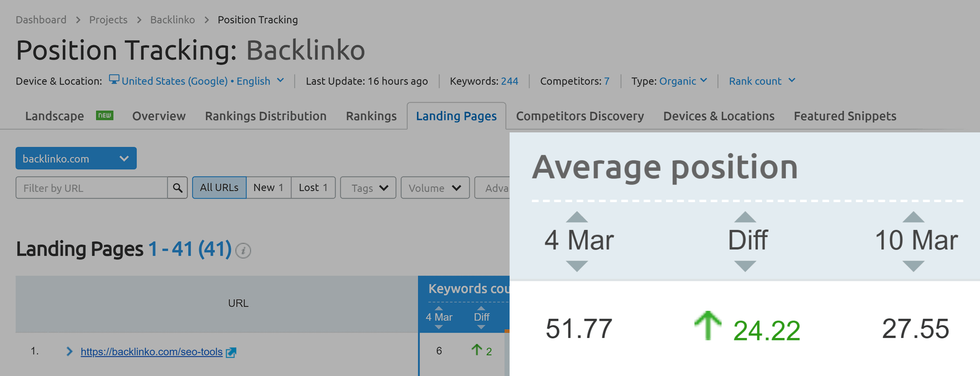Click the 51.77 average position value
980x376 pixels.
[579, 329]
